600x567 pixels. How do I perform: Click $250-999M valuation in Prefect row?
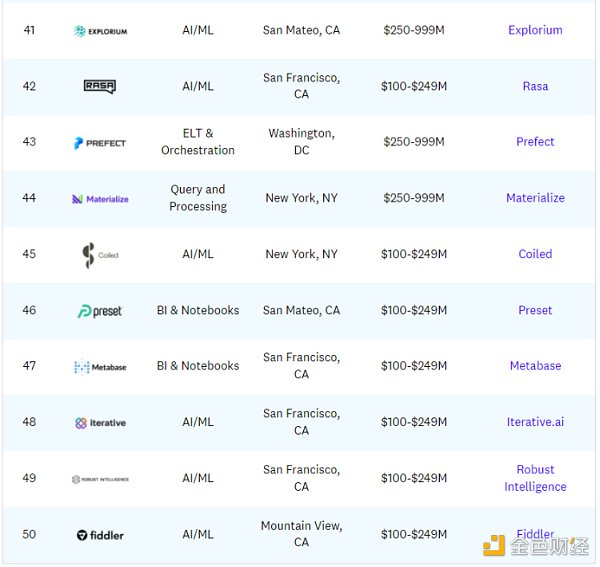point(414,142)
